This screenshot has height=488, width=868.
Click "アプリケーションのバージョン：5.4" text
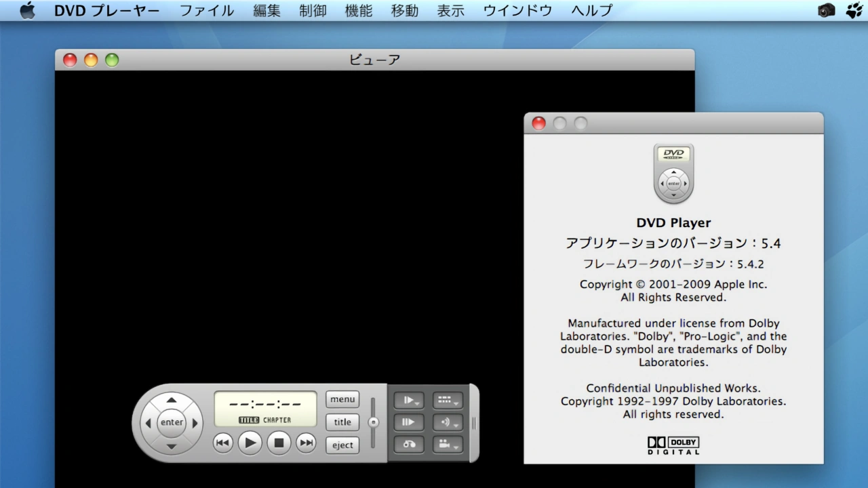673,243
